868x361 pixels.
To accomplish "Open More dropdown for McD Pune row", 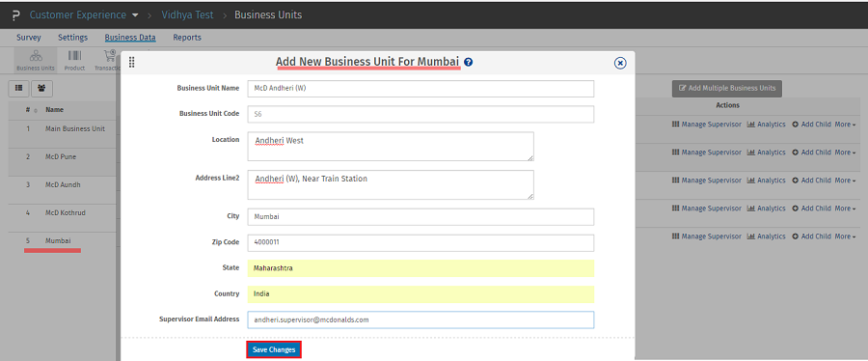I will [845, 153].
